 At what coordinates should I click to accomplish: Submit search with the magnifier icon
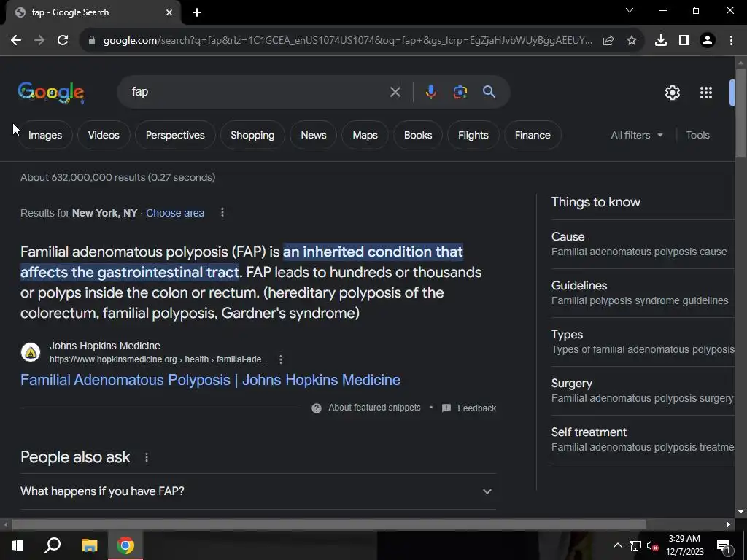coord(489,92)
